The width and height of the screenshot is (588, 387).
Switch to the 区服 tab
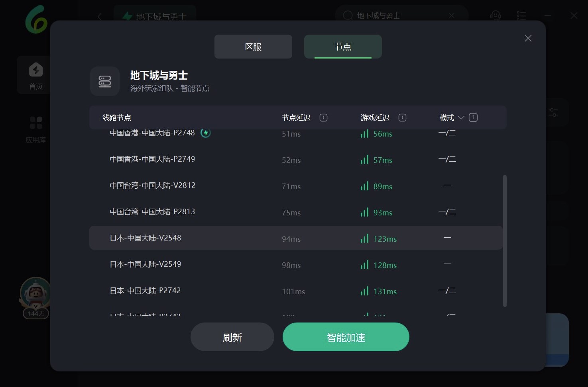pos(253,47)
